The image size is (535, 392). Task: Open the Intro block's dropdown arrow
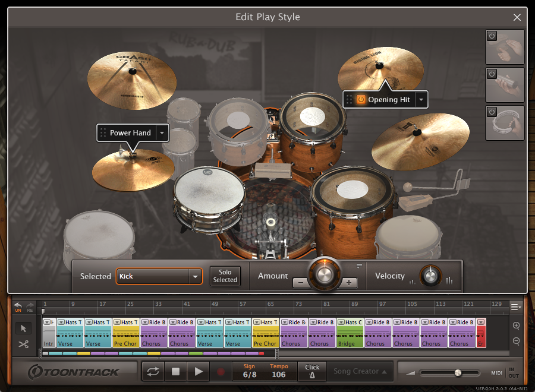47,322
